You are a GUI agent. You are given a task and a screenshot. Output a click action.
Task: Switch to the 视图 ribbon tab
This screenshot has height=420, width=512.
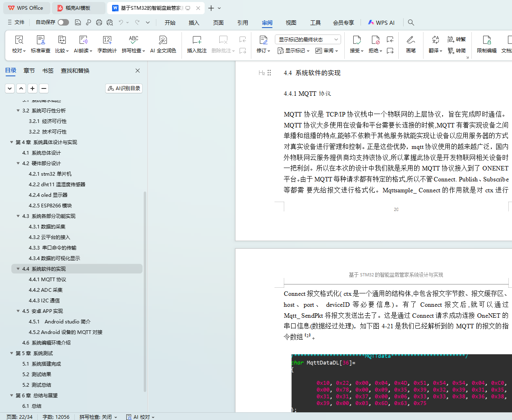tap(291, 23)
